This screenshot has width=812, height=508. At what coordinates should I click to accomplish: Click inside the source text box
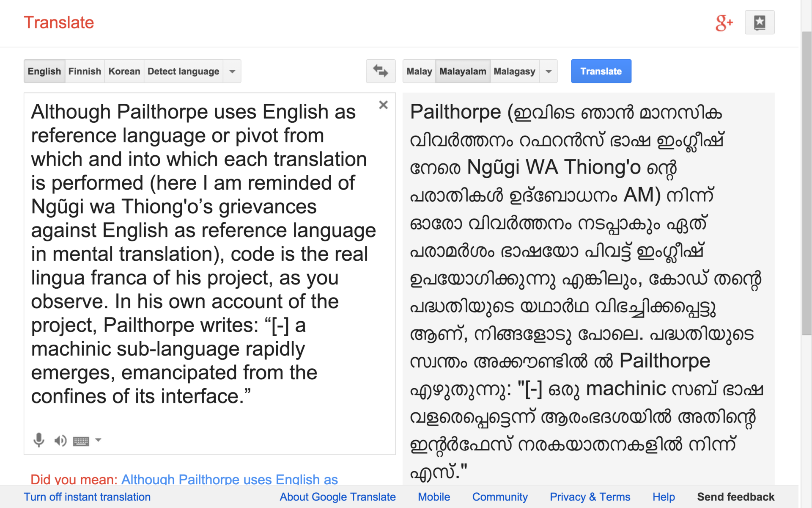(203, 254)
